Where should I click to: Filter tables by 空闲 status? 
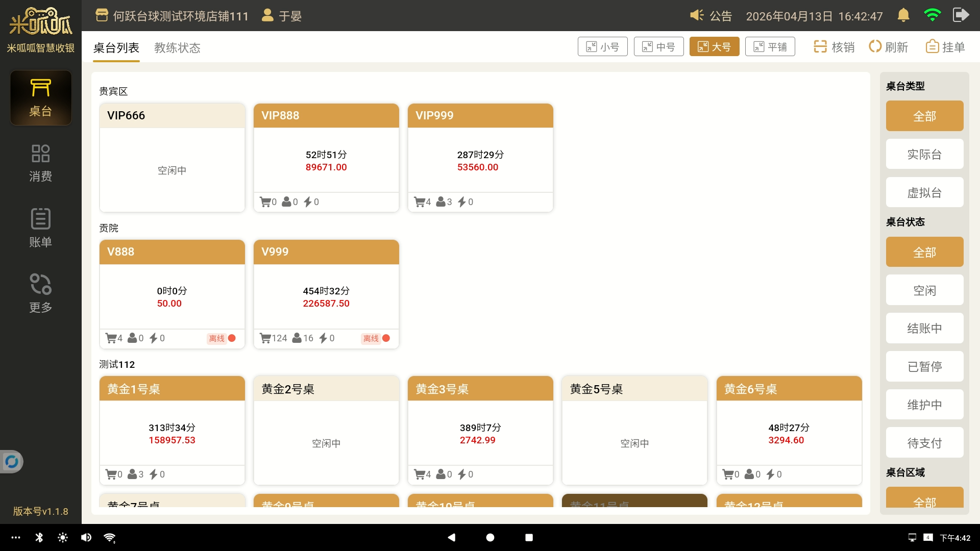pyautogui.click(x=924, y=290)
